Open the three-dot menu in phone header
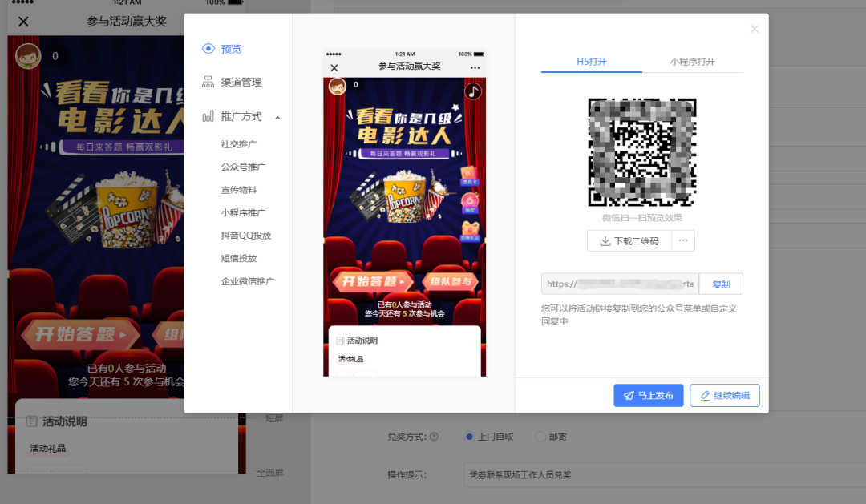The width and height of the screenshot is (866, 504). point(475,68)
